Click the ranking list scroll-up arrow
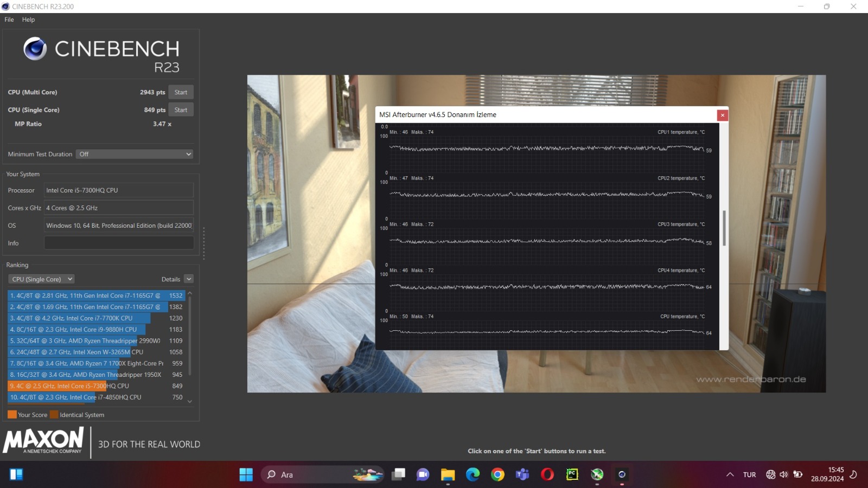The image size is (868, 488). pos(190,293)
